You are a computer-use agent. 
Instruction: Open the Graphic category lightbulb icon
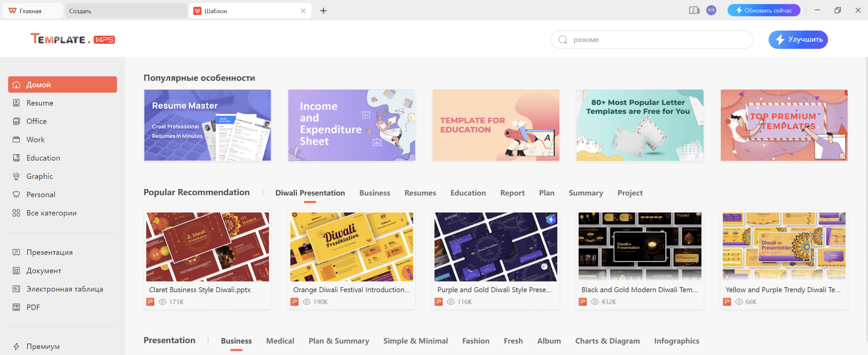pos(16,176)
